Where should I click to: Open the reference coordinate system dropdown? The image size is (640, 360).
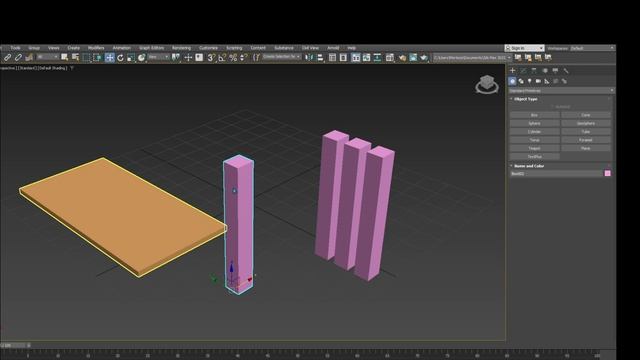pos(159,57)
